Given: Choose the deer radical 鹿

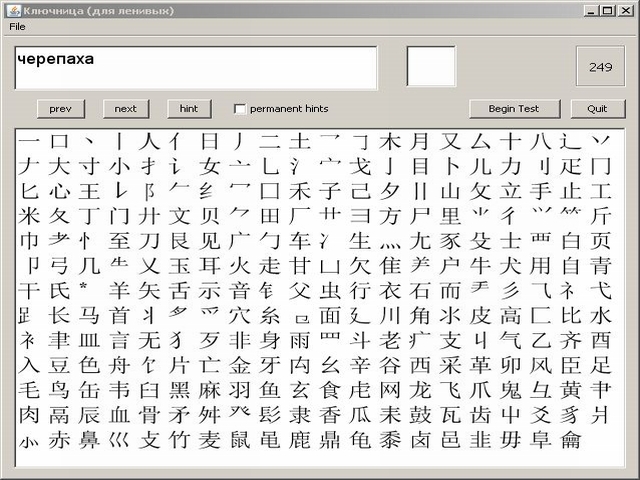Looking at the screenshot, I should 300,440.
